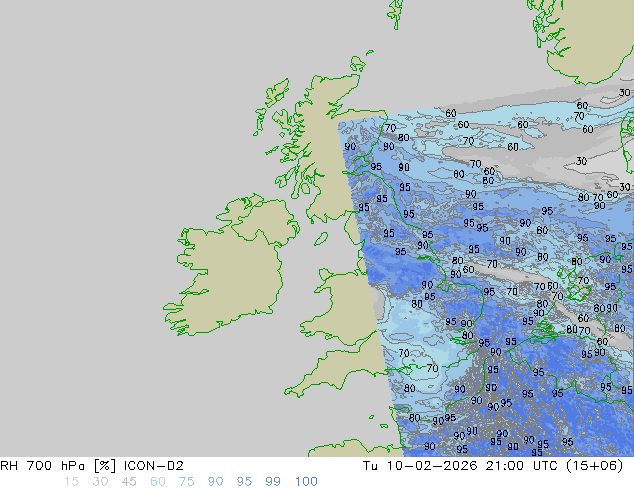The image size is (634, 490).
Task: Click the forecast offset '(15+06)'
Action: (595, 466)
